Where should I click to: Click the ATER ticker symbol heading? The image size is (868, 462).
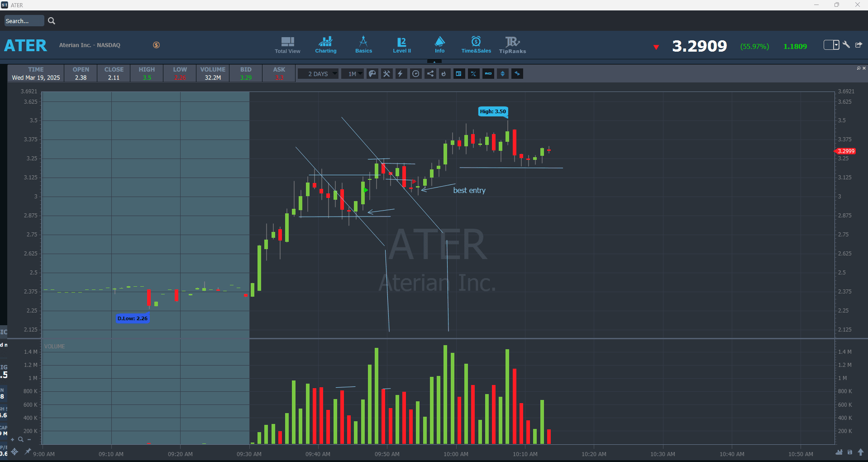tap(26, 45)
